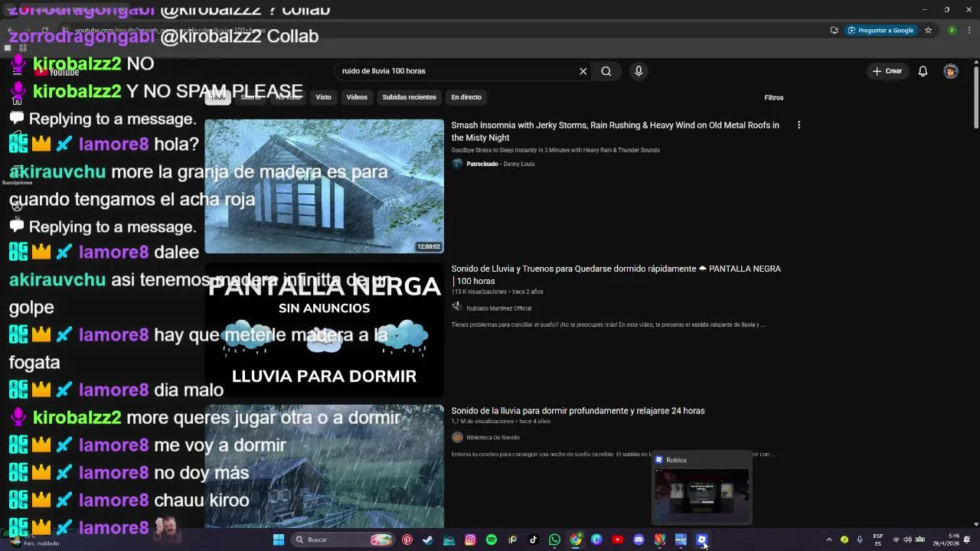Viewport: 980px width, 551px height.
Task: Click Preguntar a Google button
Action: [x=880, y=31]
